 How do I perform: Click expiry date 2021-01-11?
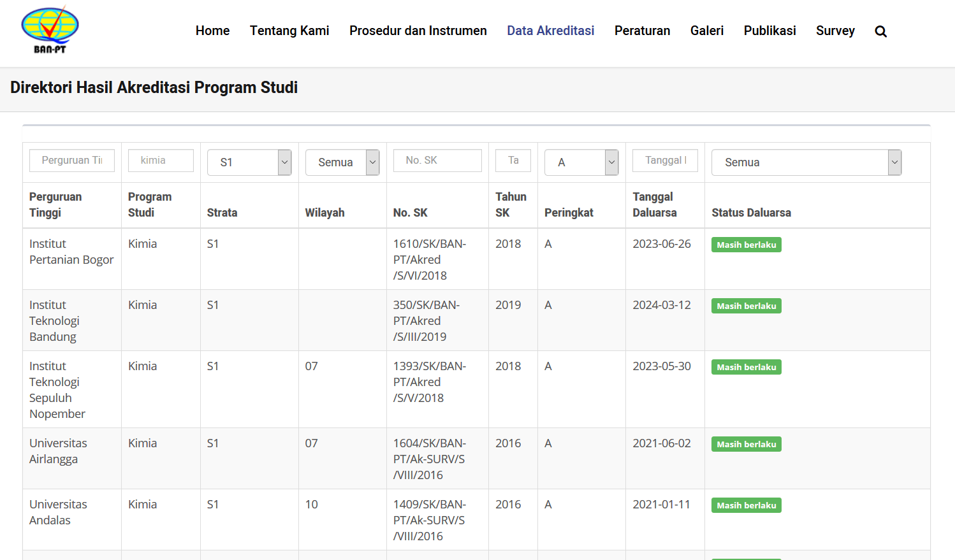point(662,505)
